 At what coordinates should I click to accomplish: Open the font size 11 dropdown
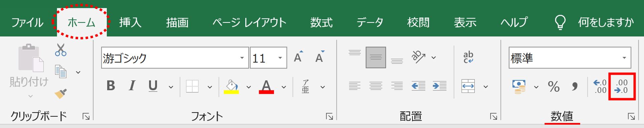[280, 58]
